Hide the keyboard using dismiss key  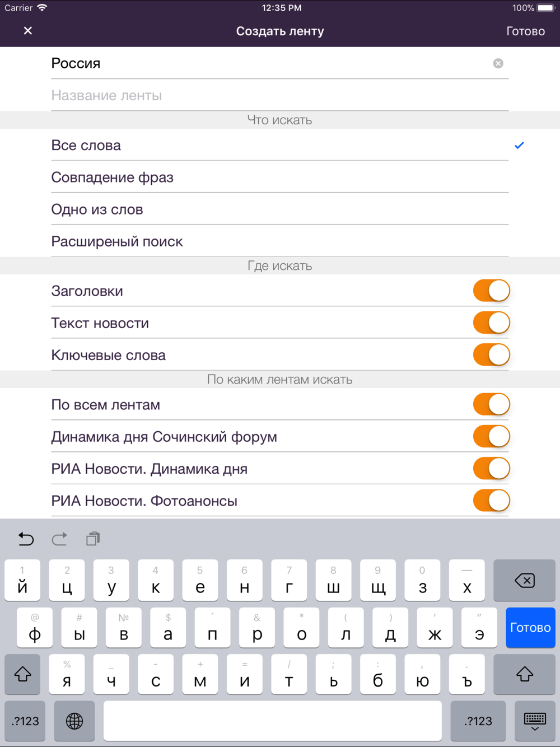point(535,721)
